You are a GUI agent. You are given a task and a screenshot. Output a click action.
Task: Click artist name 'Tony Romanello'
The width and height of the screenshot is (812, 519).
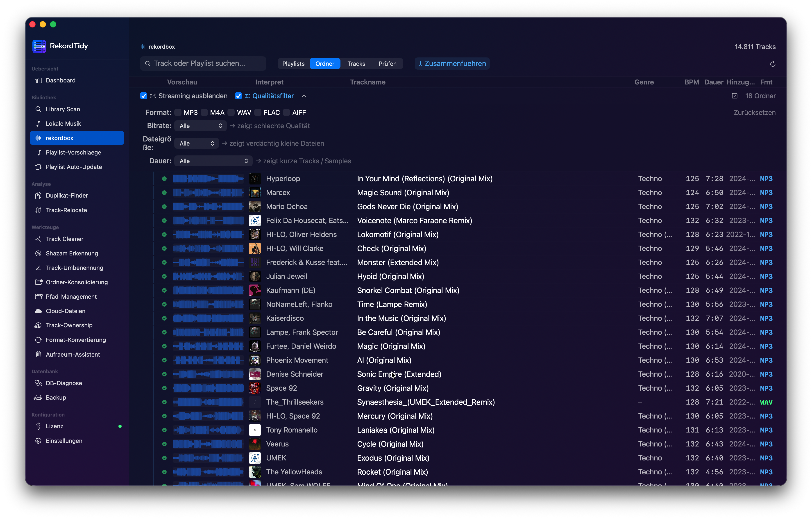pyautogui.click(x=292, y=430)
